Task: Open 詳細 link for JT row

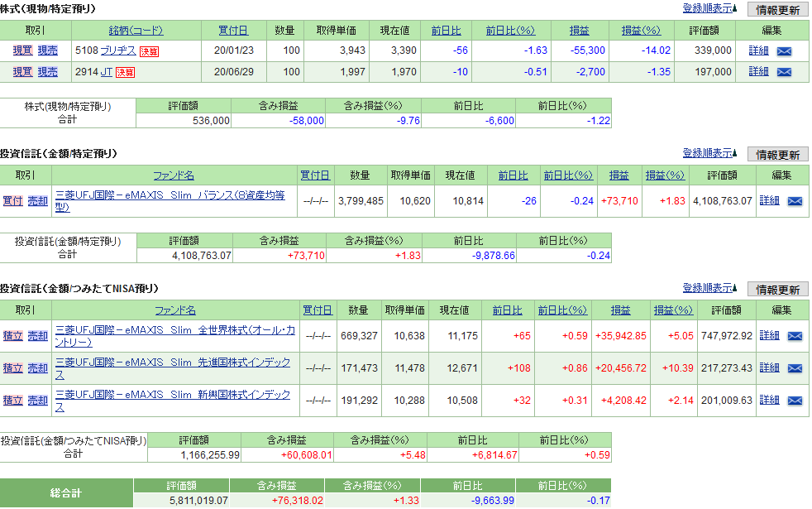Action: (758, 71)
